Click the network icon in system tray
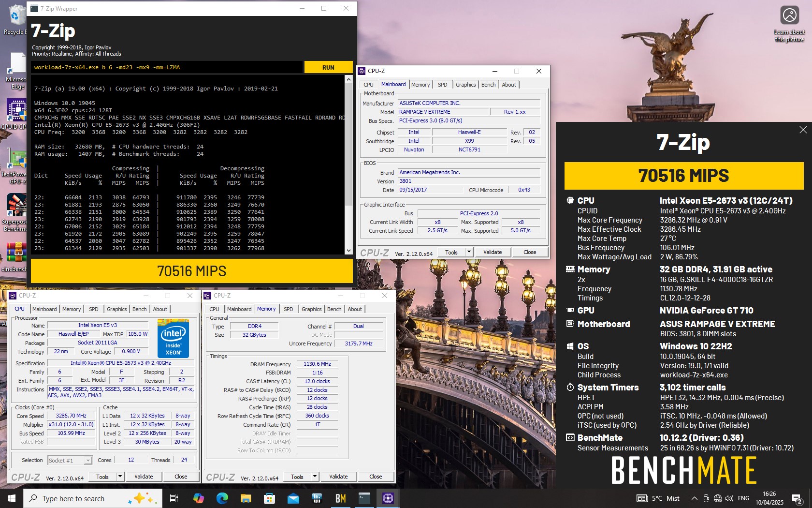 [x=718, y=498]
